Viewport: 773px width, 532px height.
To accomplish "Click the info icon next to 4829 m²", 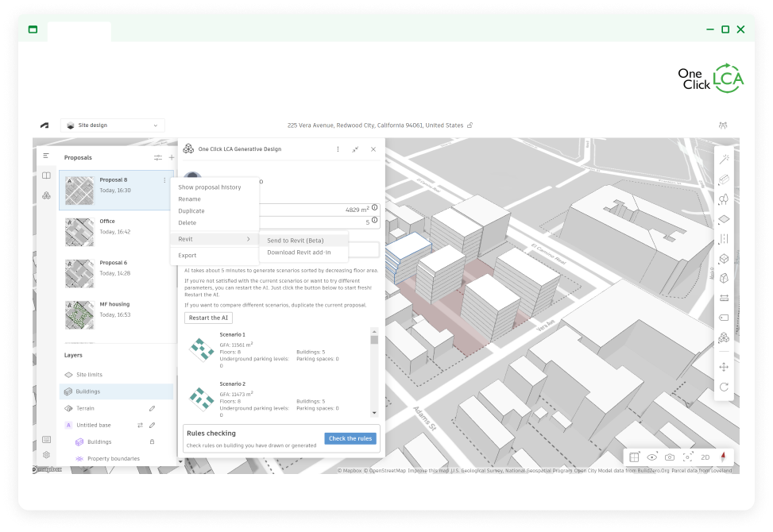I will click(375, 207).
